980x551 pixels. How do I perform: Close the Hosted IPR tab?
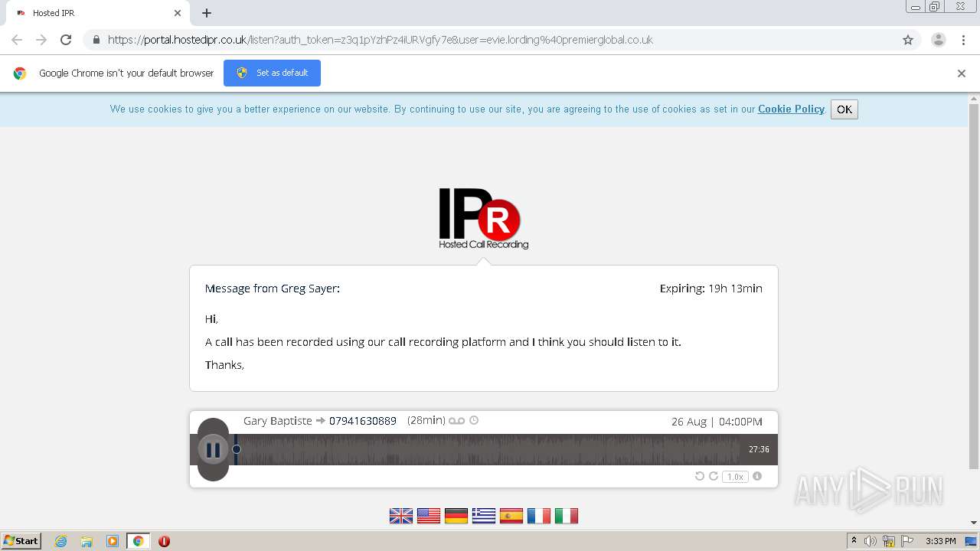click(177, 13)
